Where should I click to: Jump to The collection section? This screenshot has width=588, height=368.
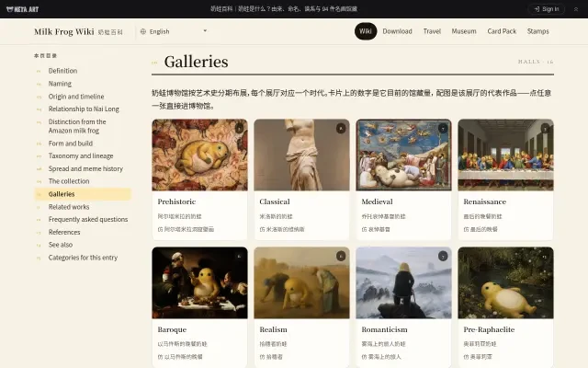(69, 181)
